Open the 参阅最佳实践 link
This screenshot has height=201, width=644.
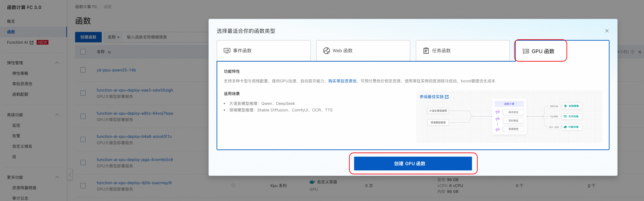pyautogui.click(x=432, y=97)
